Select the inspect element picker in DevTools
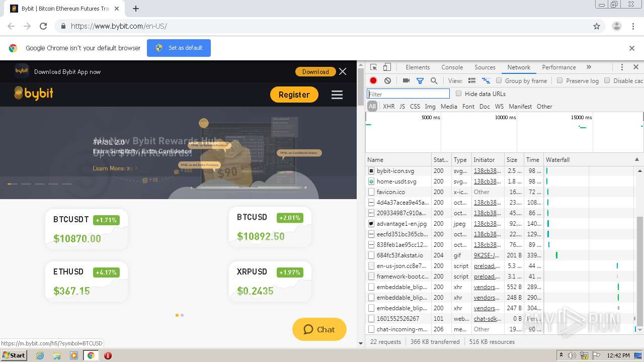The width and height of the screenshot is (644, 362). (373, 67)
